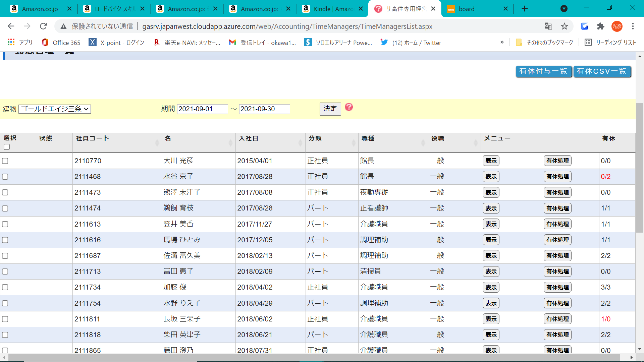The width and height of the screenshot is (644, 362).
Task: Click the red help question mark icon
Action: (x=349, y=107)
